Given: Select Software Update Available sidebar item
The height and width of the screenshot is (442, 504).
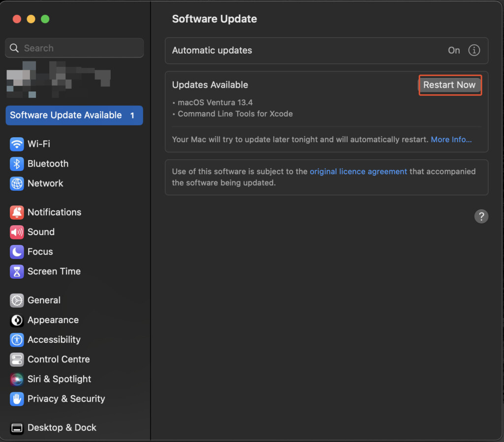Looking at the screenshot, I should coord(74,115).
